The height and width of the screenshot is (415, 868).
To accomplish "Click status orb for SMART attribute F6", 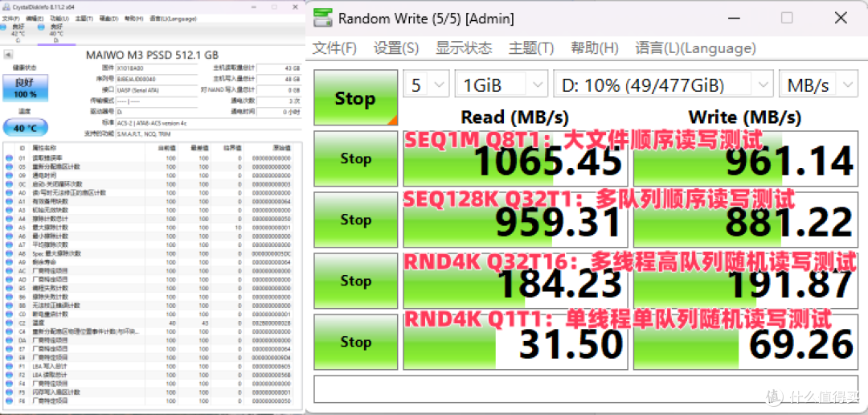I will click(8, 401).
